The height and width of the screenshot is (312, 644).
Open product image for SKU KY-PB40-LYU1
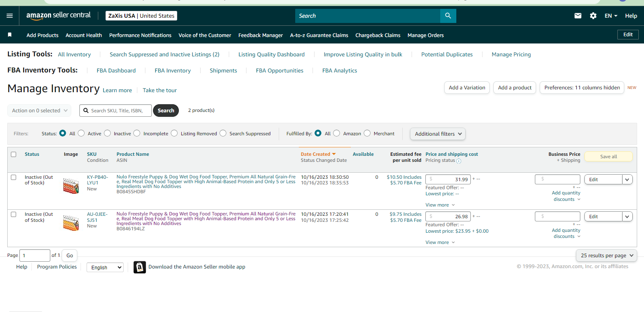(71, 186)
